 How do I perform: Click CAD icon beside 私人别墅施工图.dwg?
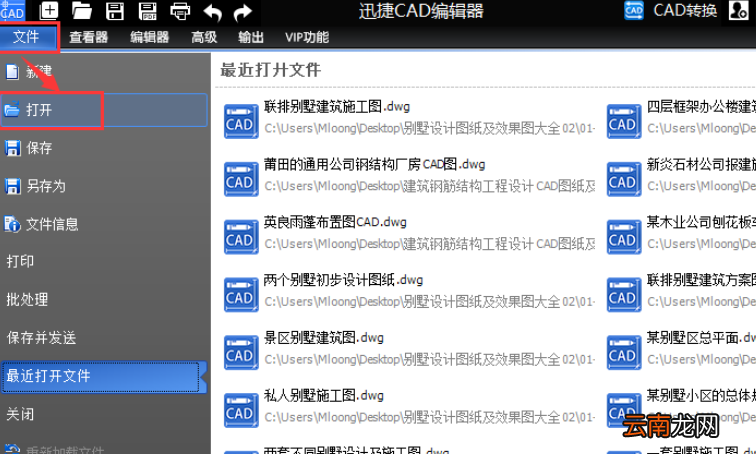click(x=241, y=410)
